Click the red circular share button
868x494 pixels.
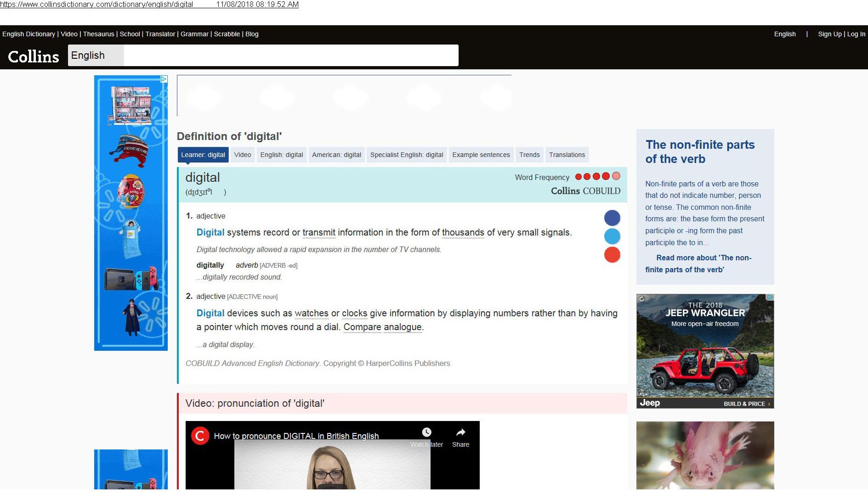point(612,254)
